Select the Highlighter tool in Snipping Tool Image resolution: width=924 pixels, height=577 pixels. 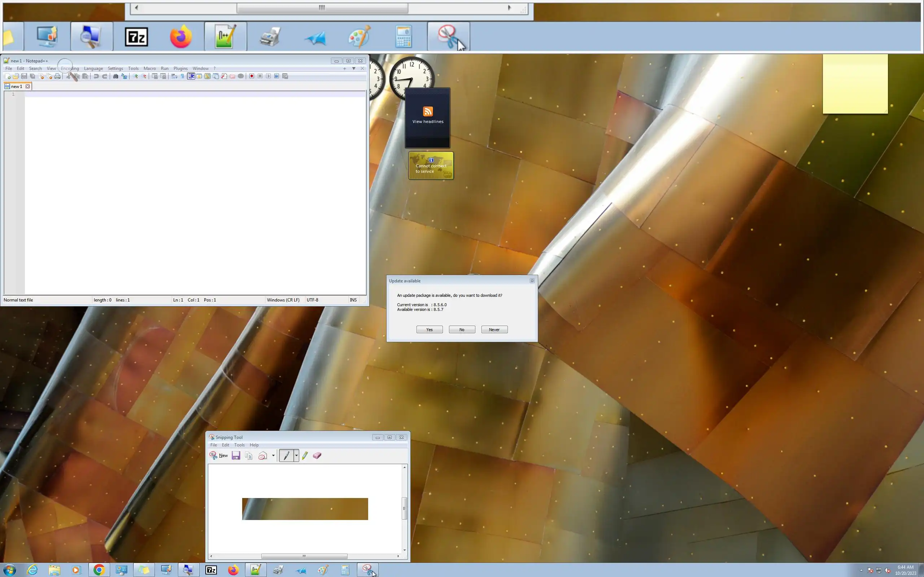click(305, 455)
